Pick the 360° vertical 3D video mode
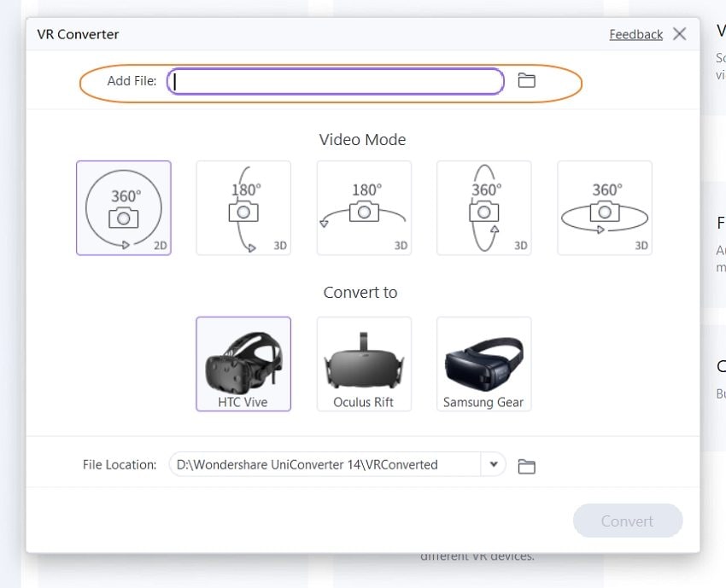This screenshot has width=726, height=588. click(x=483, y=207)
